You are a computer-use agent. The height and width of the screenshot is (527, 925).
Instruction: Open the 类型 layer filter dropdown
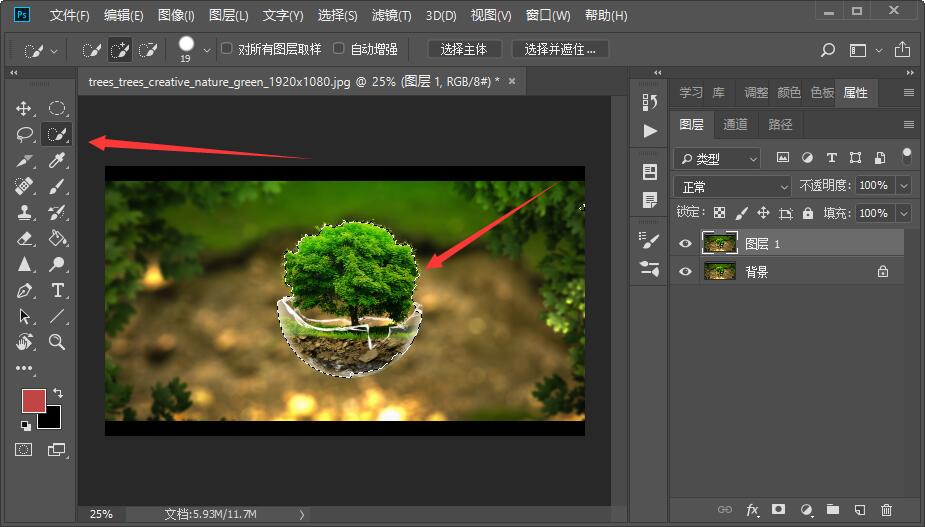(x=717, y=158)
